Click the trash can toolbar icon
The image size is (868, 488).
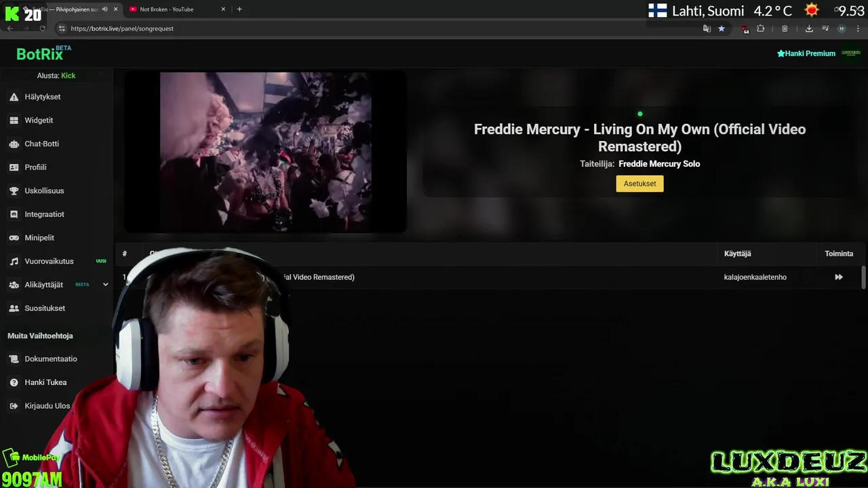tap(785, 28)
